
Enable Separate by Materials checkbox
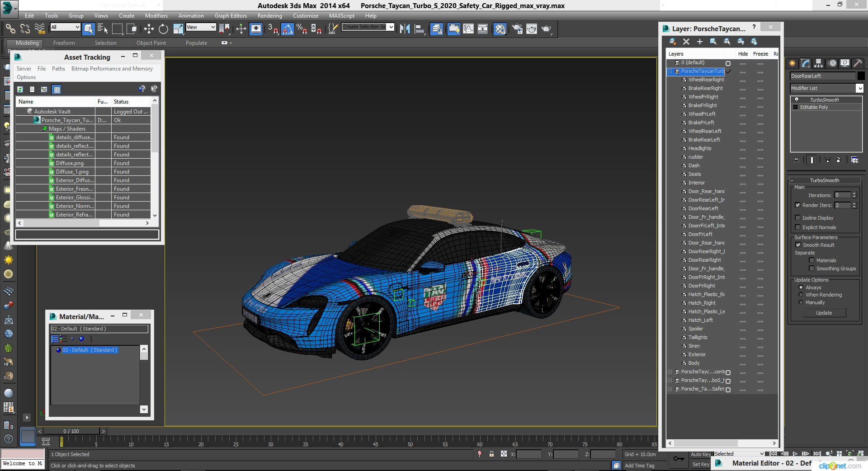point(811,260)
